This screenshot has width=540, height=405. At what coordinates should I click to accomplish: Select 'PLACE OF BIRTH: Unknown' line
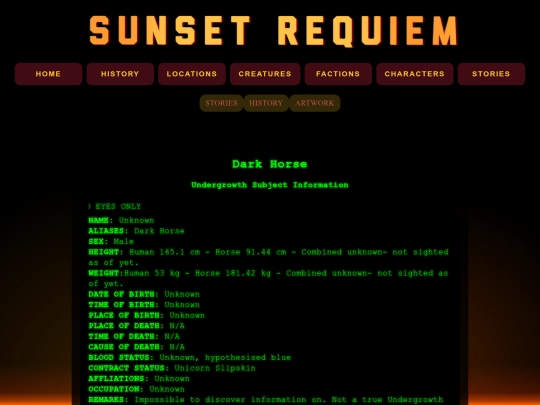[x=146, y=315]
